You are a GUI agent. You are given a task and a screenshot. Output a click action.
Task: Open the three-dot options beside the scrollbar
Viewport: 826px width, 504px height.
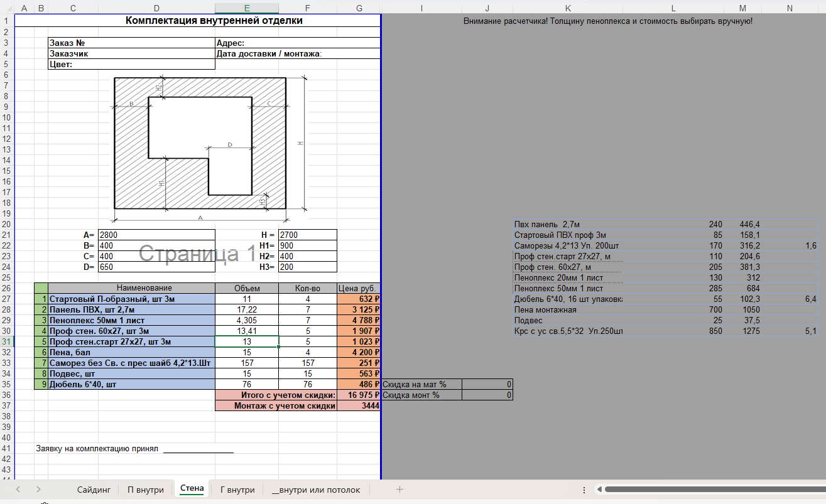coord(584,490)
